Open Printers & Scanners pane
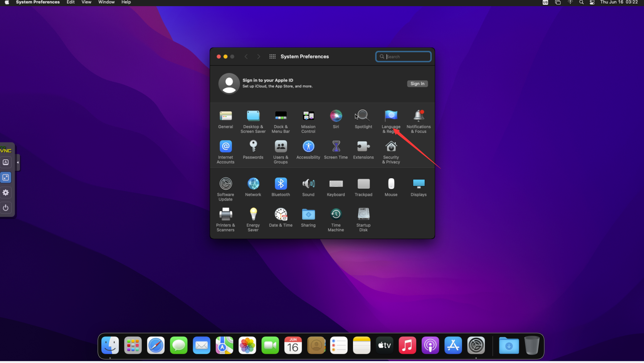 coord(225,220)
